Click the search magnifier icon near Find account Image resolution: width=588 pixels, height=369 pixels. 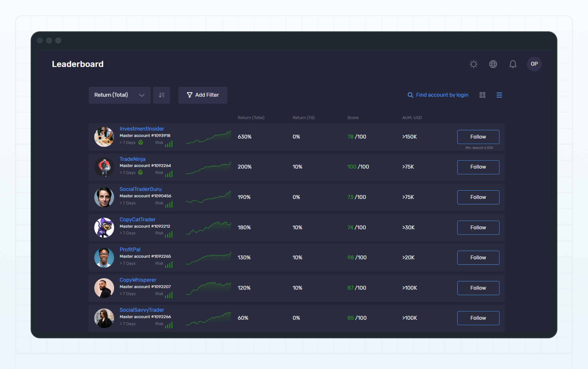(x=410, y=95)
